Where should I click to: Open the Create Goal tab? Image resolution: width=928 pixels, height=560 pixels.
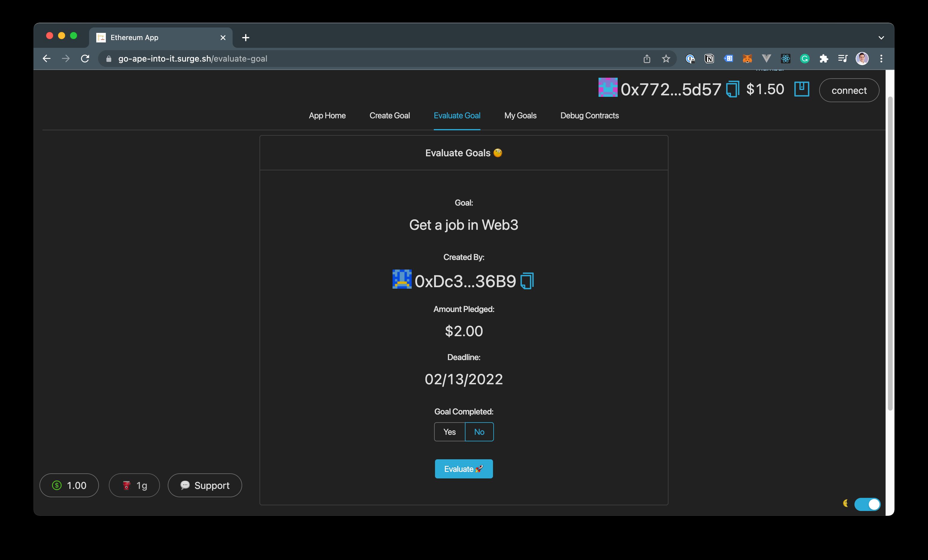(390, 116)
